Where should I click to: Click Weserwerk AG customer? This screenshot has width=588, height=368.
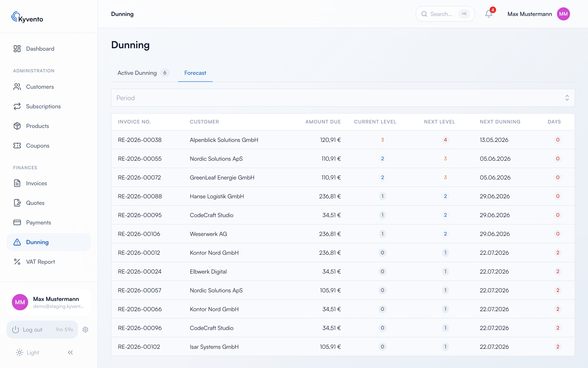208,234
